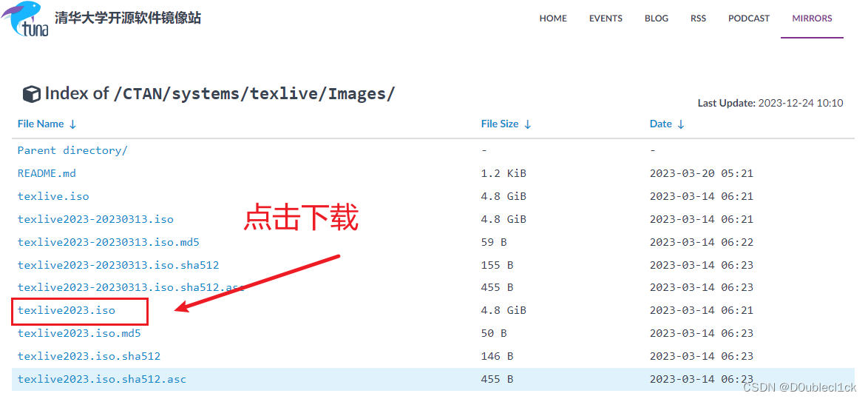Open texlive2023-20230313.iso.sha512.asc link

click(131, 288)
